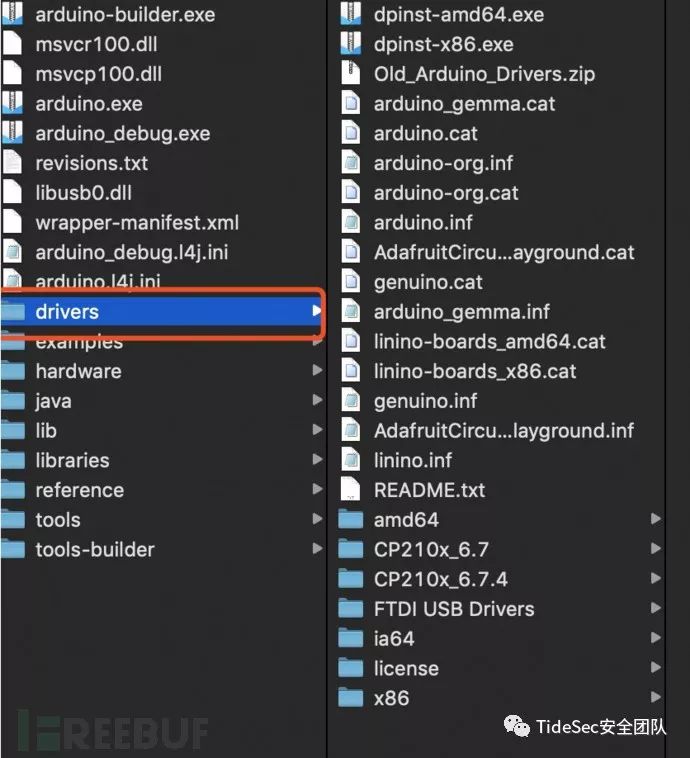Select the genuino.inf file name
The height and width of the screenshot is (758, 690).
click(x=426, y=401)
